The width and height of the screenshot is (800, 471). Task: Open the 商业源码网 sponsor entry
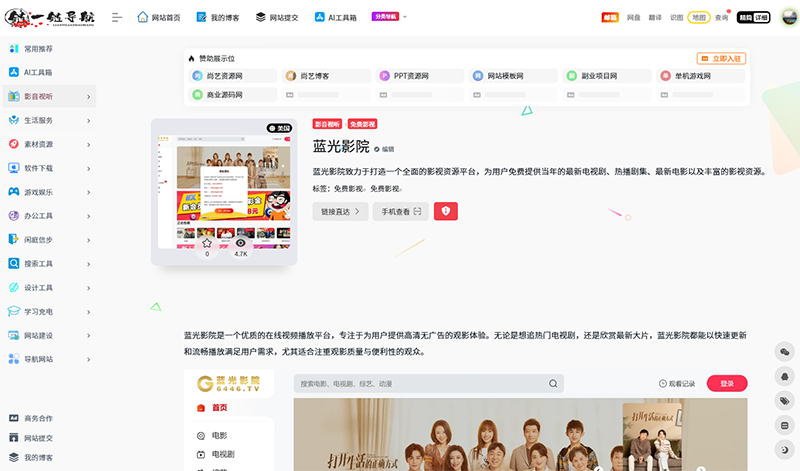(x=232, y=95)
